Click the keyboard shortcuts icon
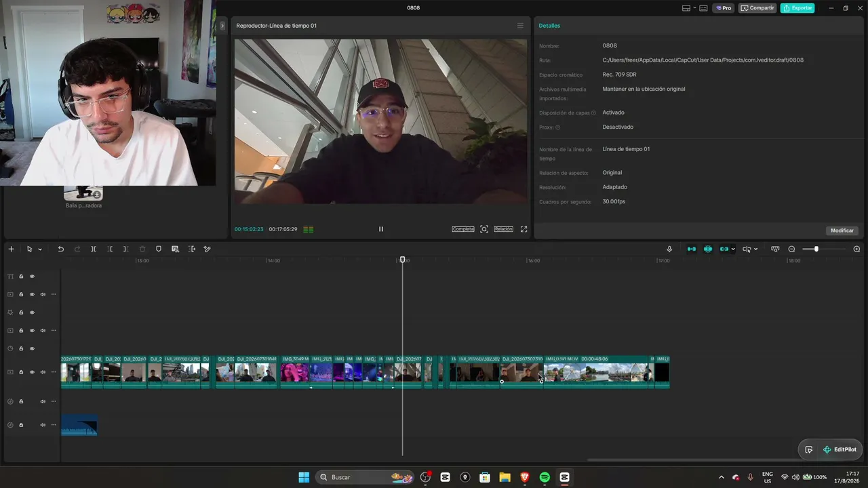 pyautogui.click(x=704, y=8)
